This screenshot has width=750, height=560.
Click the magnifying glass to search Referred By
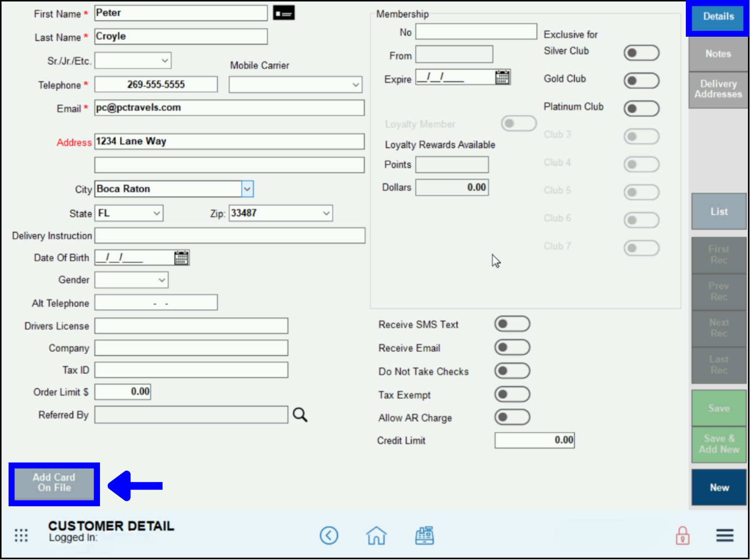coord(300,415)
